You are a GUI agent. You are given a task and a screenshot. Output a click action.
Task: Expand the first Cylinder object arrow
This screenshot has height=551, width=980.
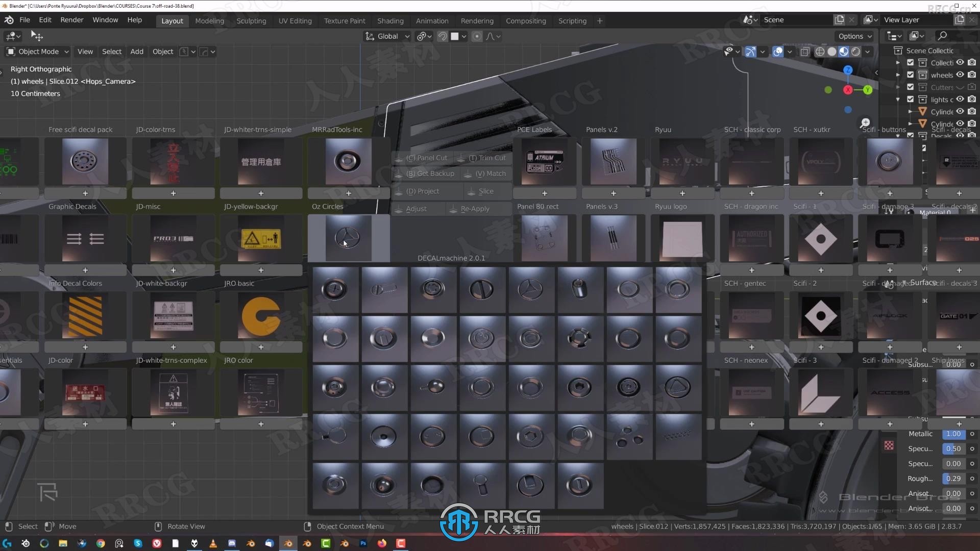(910, 111)
